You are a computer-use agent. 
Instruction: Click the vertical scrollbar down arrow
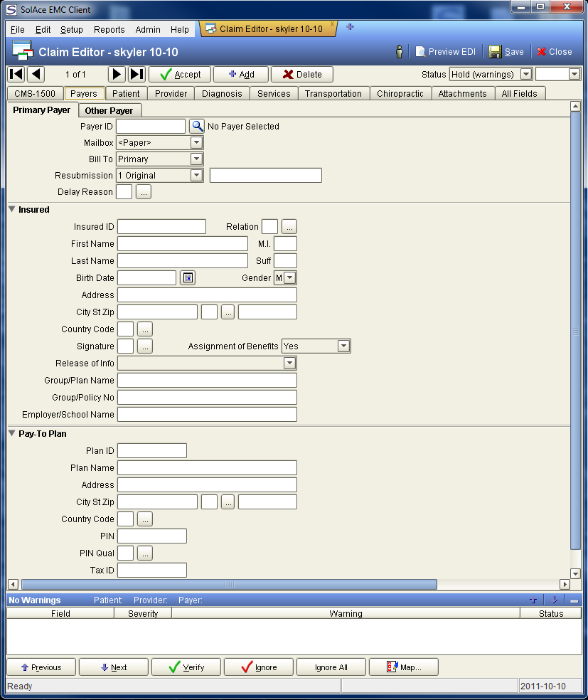575,573
